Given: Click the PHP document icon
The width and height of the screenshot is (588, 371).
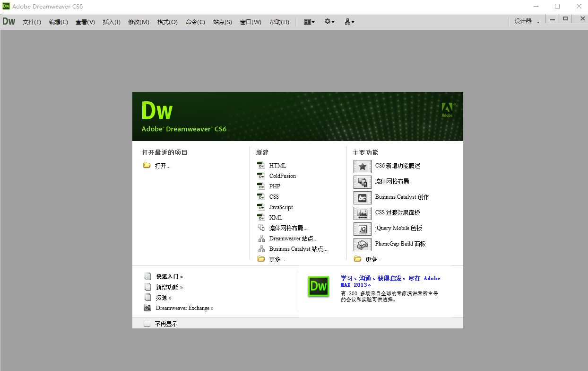Looking at the screenshot, I should [x=261, y=186].
